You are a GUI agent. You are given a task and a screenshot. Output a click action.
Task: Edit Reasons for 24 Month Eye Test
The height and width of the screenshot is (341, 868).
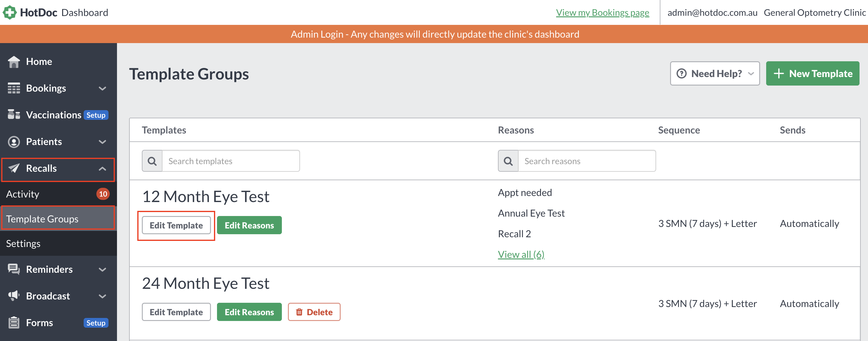click(249, 312)
